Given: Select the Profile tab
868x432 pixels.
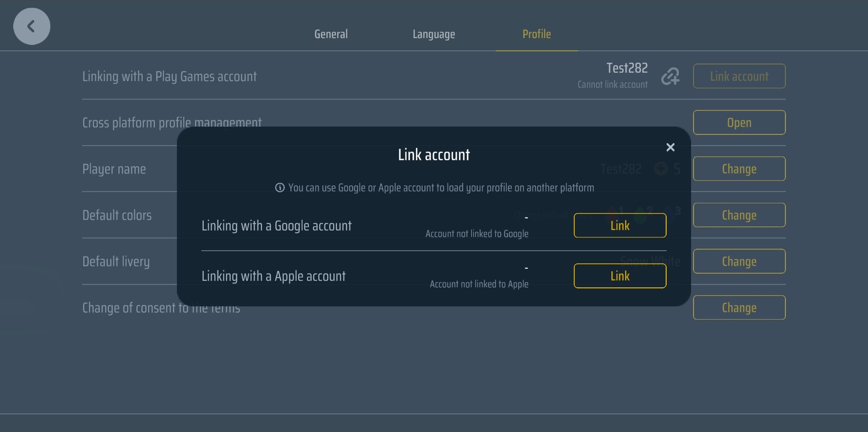Looking at the screenshot, I should click(x=536, y=34).
